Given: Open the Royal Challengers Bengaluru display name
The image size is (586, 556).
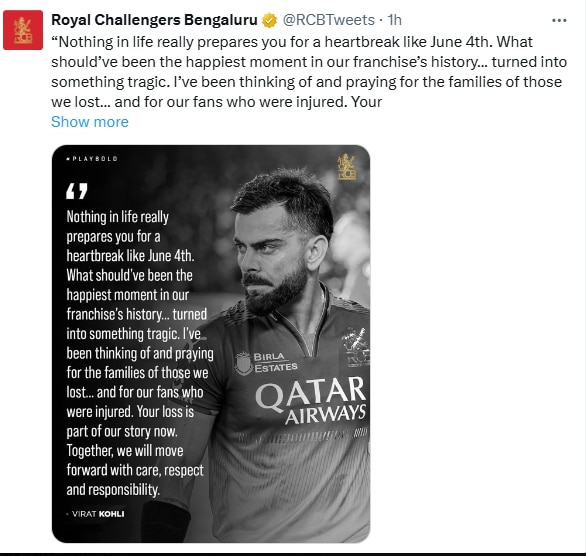Looking at the screenshot, I should pyautogui.click(x=154, y=20).
